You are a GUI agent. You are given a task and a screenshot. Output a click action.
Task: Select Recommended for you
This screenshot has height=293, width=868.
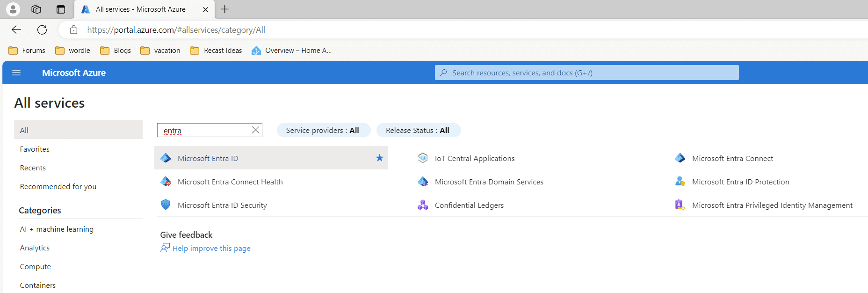point(58,186)
